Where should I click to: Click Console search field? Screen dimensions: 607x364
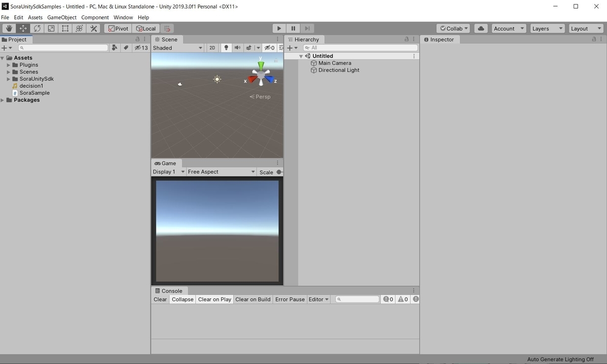pos(357,299)
